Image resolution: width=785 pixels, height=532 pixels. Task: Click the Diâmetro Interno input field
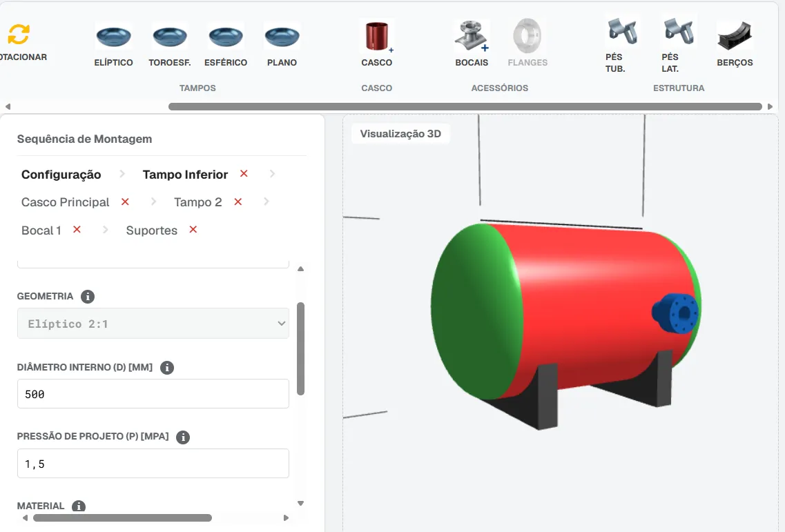pyautogui.click(x=153, y=394)
